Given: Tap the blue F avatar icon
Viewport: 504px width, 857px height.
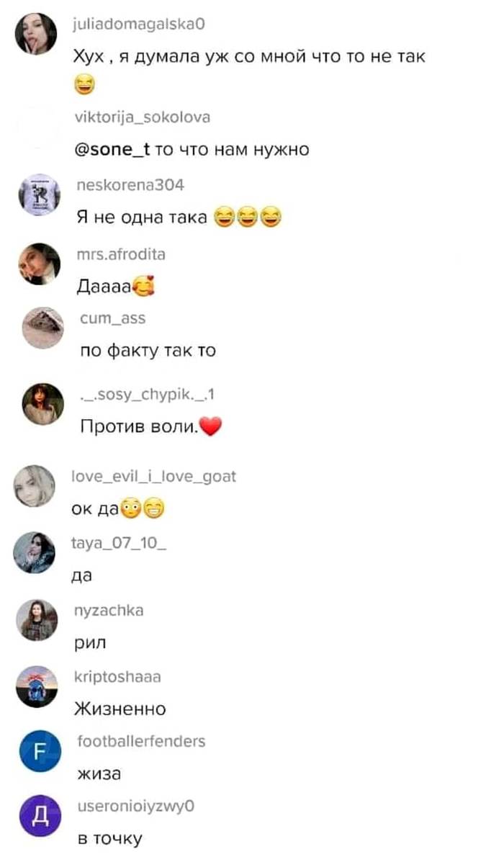Looking at the screenshot, I should [40, 752].
